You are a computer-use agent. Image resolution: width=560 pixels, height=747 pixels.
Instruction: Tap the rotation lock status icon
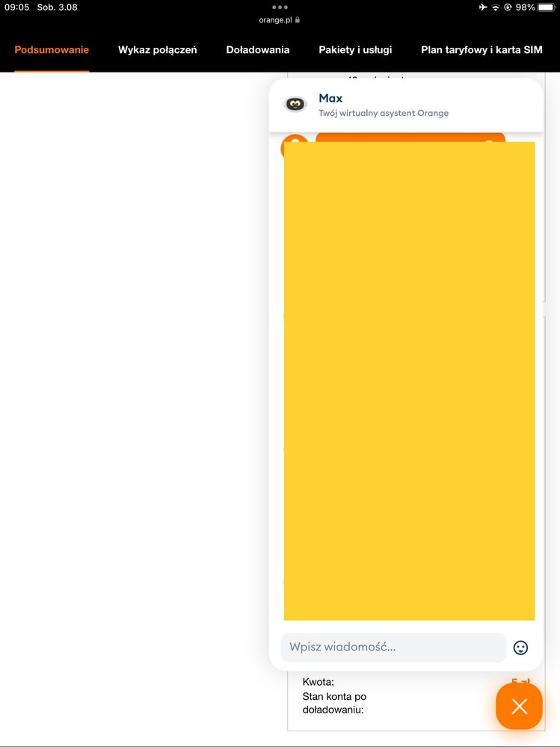(508, 7)
